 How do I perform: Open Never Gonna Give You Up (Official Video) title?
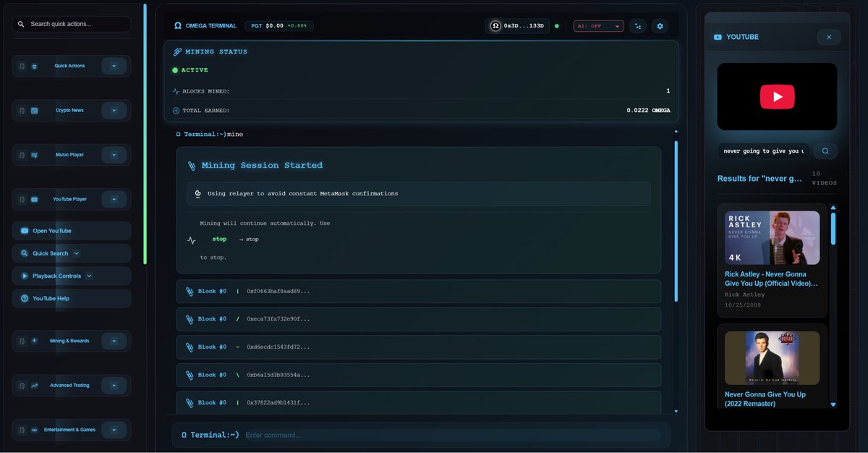point(771,279)
